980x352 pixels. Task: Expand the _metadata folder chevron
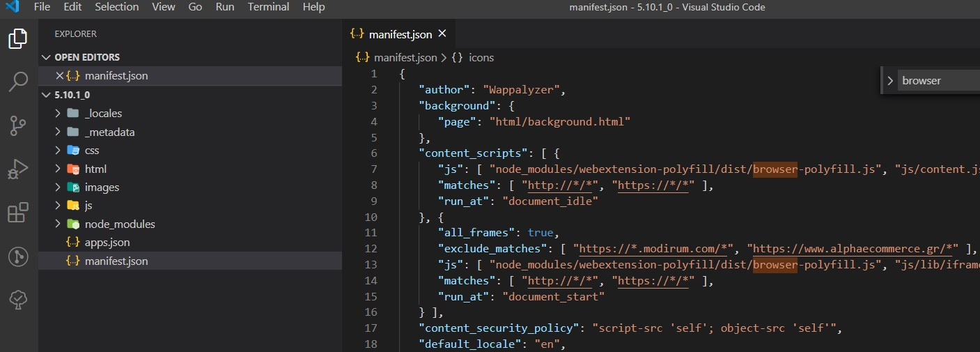[x=58, y=132]
